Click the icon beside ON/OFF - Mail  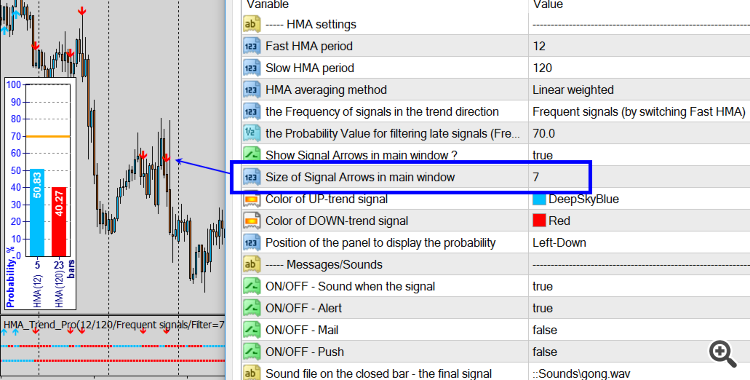(x=251, y=330)
